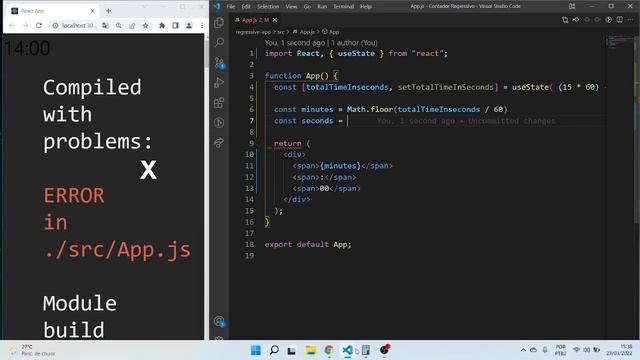Open the Terminal menu
This screenshot has width=640, height=360.
pyautogui.click(x=343, y=7)
